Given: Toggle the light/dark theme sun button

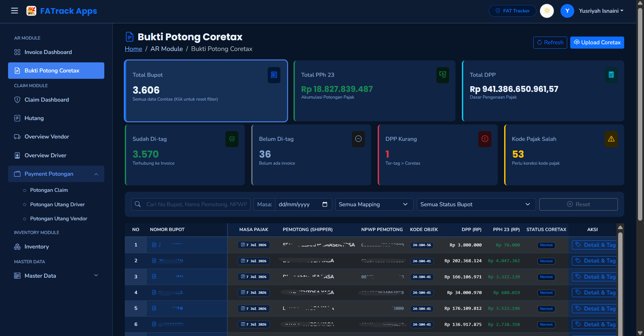Looking at the screenshot, I should [x=547, y=11].
